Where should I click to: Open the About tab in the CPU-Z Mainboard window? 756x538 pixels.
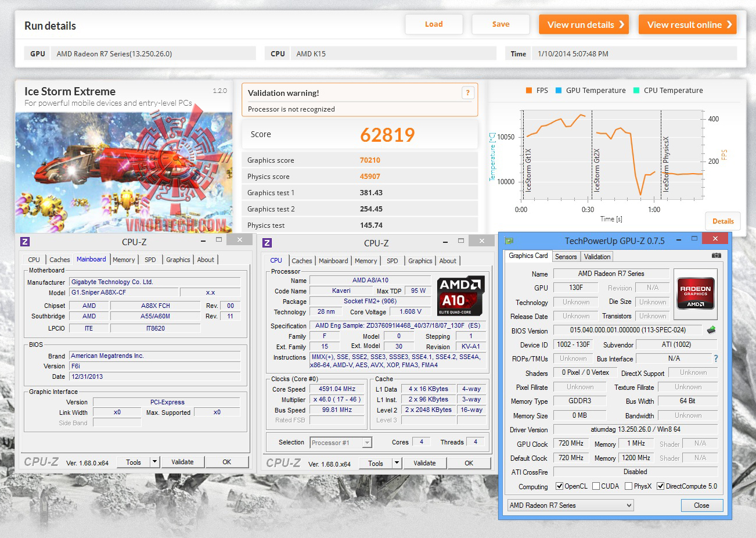206,260
